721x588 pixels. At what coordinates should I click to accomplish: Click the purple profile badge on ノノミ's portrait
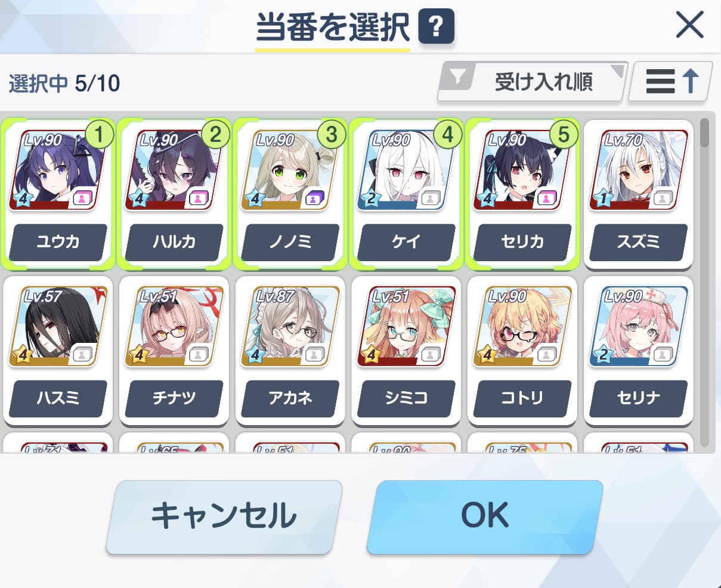point(313,199)
